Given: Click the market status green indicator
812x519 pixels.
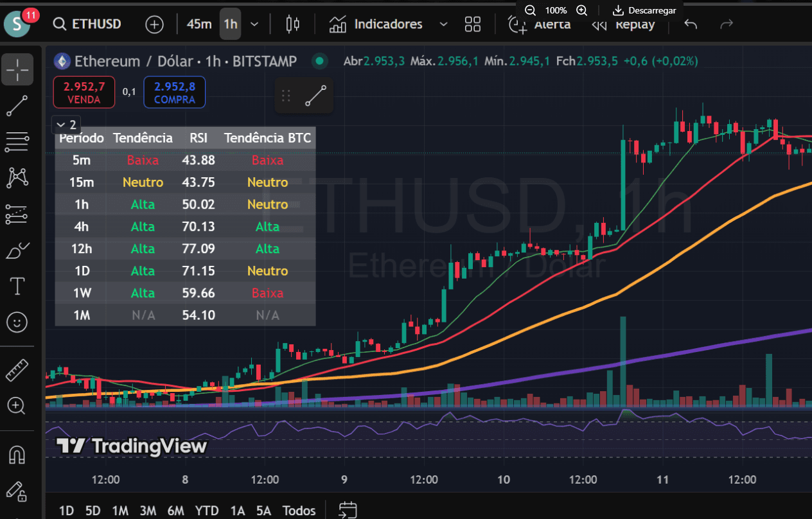Looking at the screenshot, I should pyautogui.click(x=319, y=61).
